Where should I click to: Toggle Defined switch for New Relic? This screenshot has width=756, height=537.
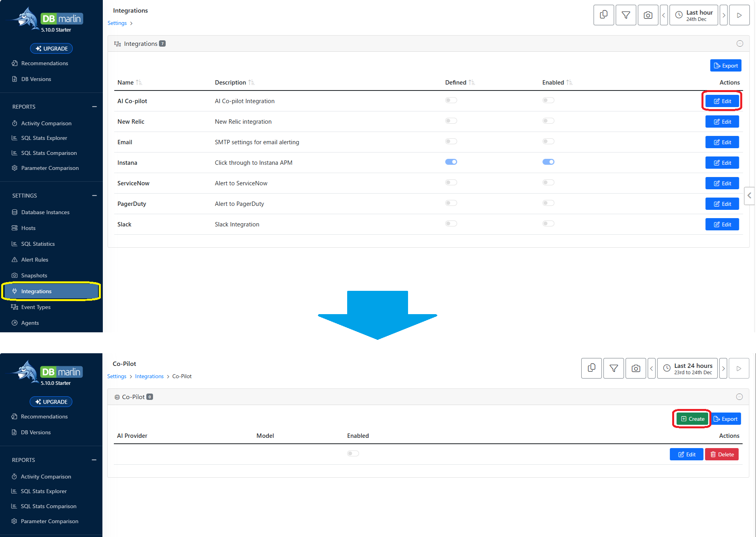coord(451,121)
